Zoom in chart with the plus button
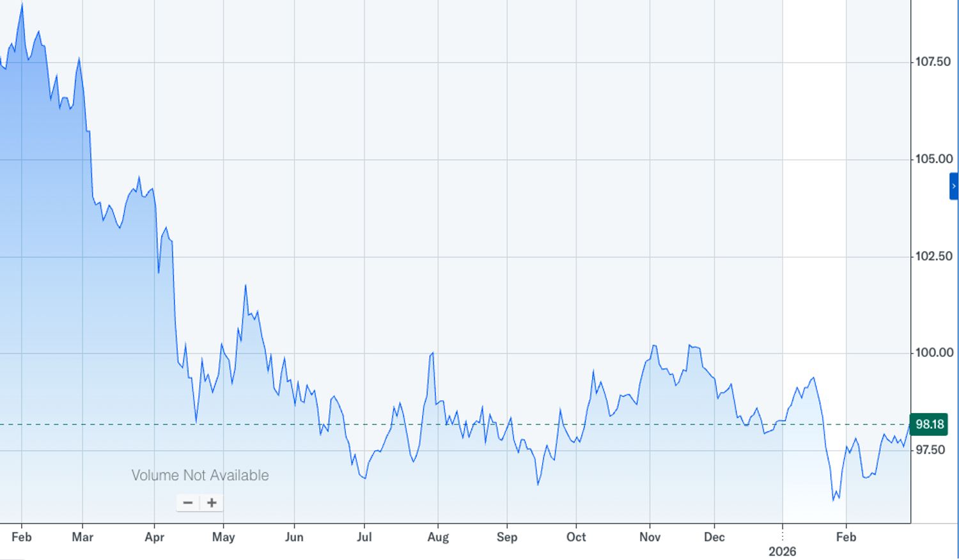Viewport: 959px width, 560px height. (212, 503)
